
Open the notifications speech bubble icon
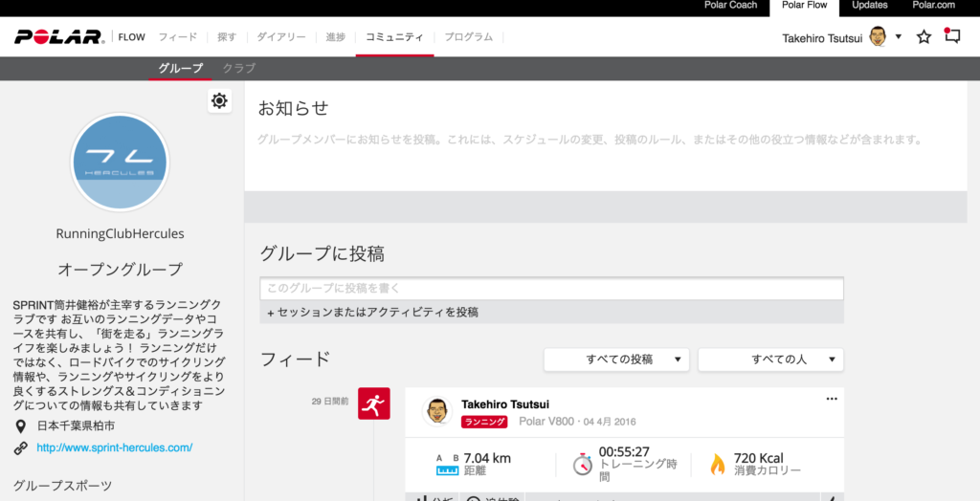click(952, 37)
